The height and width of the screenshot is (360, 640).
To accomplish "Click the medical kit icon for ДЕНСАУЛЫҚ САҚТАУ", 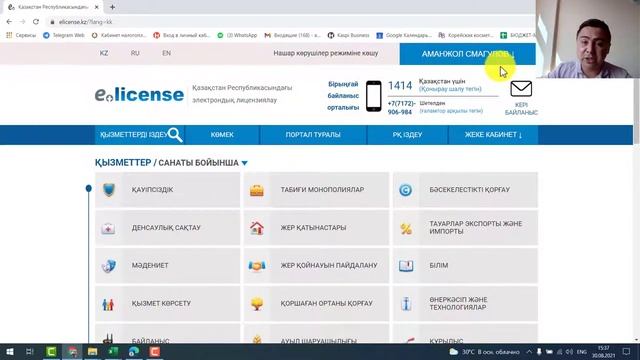I will (108, 228).
